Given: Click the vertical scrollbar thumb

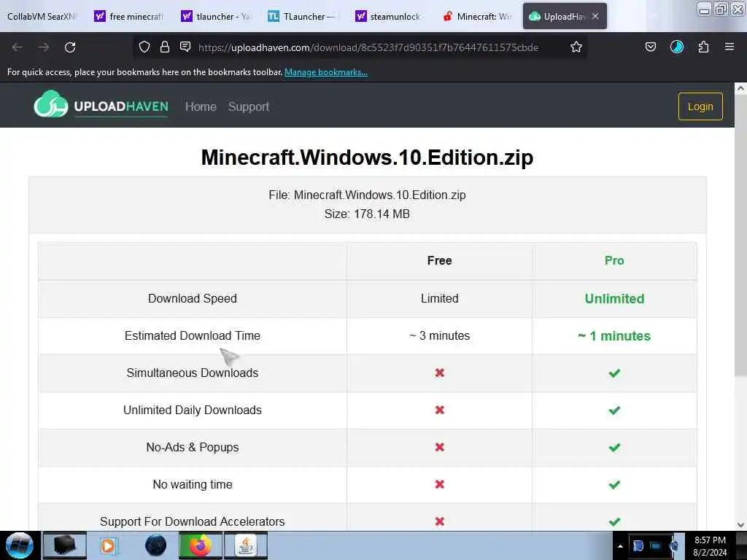Looking at the screenshot, I should point(740,236).
